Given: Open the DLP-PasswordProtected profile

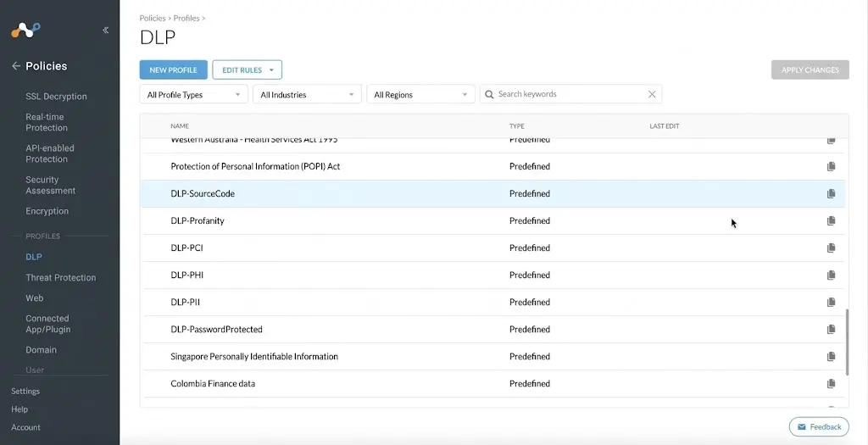Looking at the screenshot, I should pyautogui.click(x=216, y=330).
